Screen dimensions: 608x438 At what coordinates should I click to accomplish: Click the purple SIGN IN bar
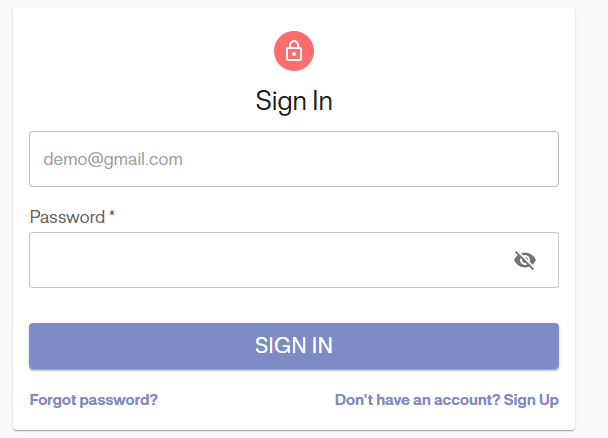point(293,346)
